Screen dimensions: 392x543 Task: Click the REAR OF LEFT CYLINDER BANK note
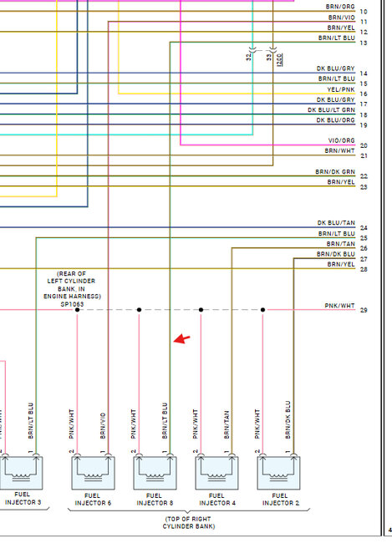(x=72, y=285)
